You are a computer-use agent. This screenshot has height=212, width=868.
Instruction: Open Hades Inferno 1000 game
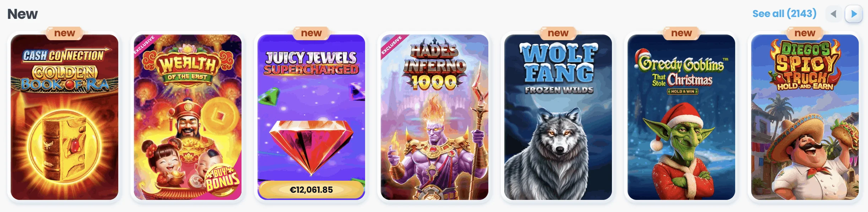click(x=434, y=117)
